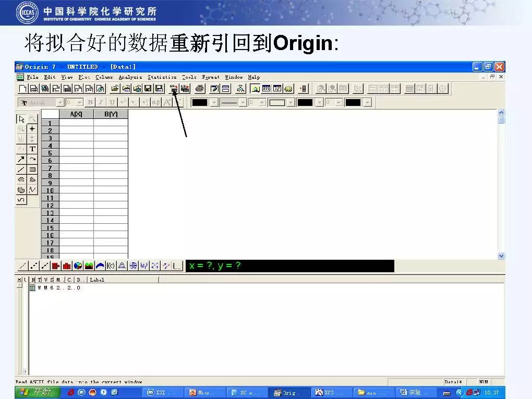Click the Print toolbar icon
The height and width of the screenshot is (399, 532).
[200, 89]
